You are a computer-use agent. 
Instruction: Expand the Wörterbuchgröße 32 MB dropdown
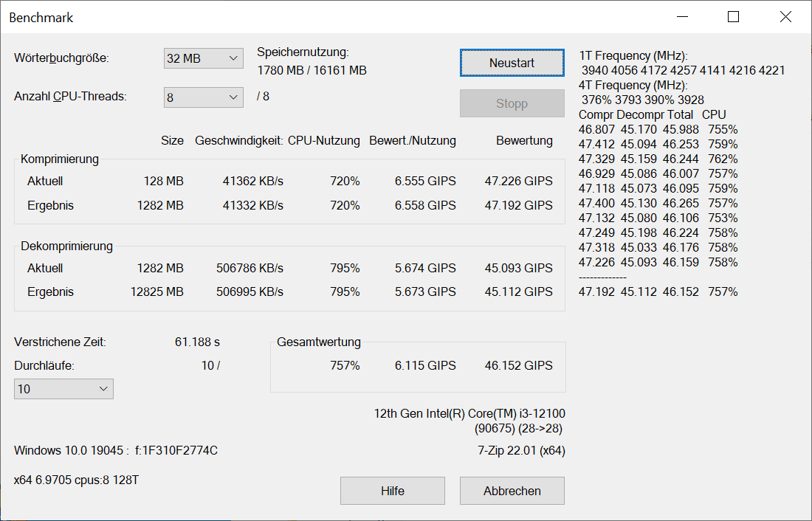[203, 58]
